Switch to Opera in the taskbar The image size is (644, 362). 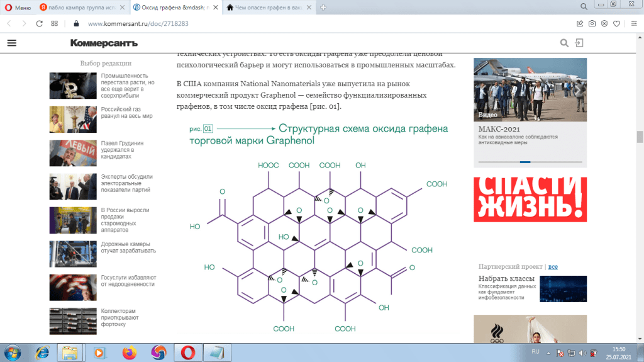point(187,353)
